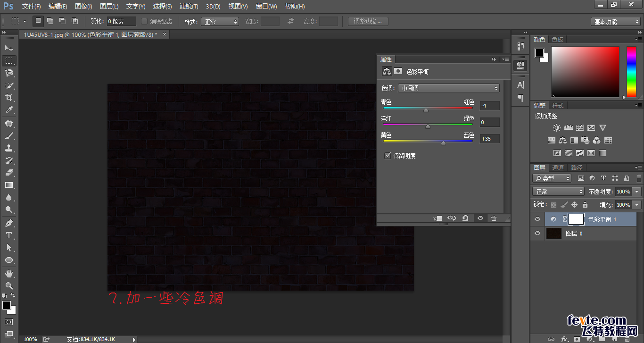Add a Color Balance adjustment from Adjustments panel
Screen dimensions: 644x343
point(562,141)
